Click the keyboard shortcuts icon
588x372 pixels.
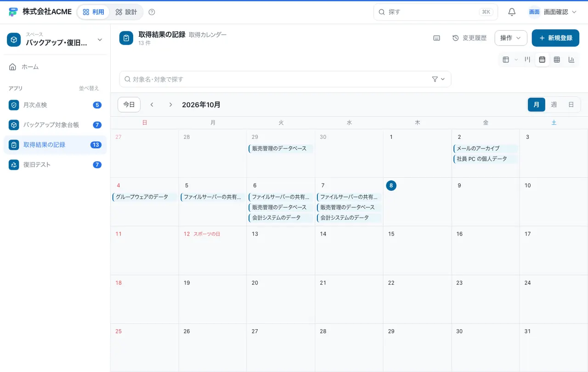point(437,38)
